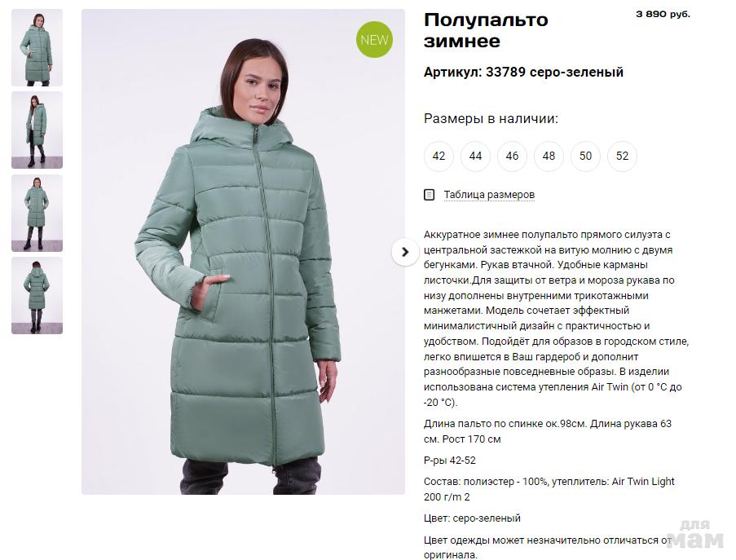Show fourth thumbnail back view
Viewport: 736px width, 560px height.
[37, 296]
